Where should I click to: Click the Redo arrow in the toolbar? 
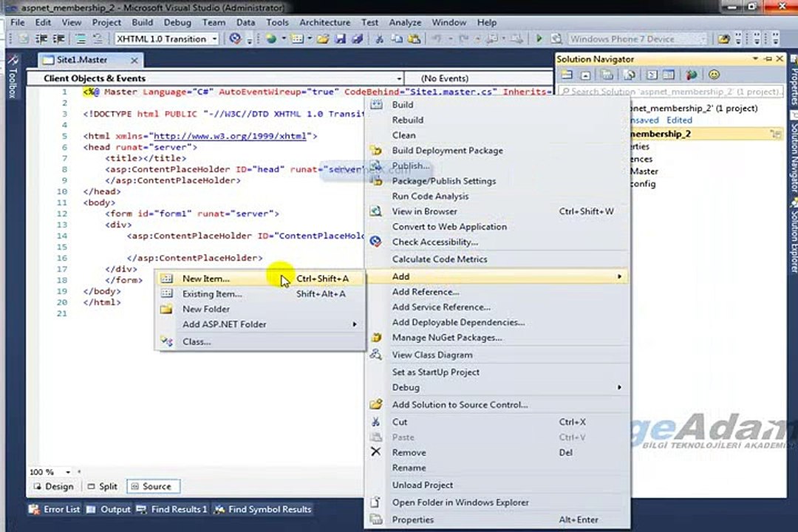click(463, 38)
